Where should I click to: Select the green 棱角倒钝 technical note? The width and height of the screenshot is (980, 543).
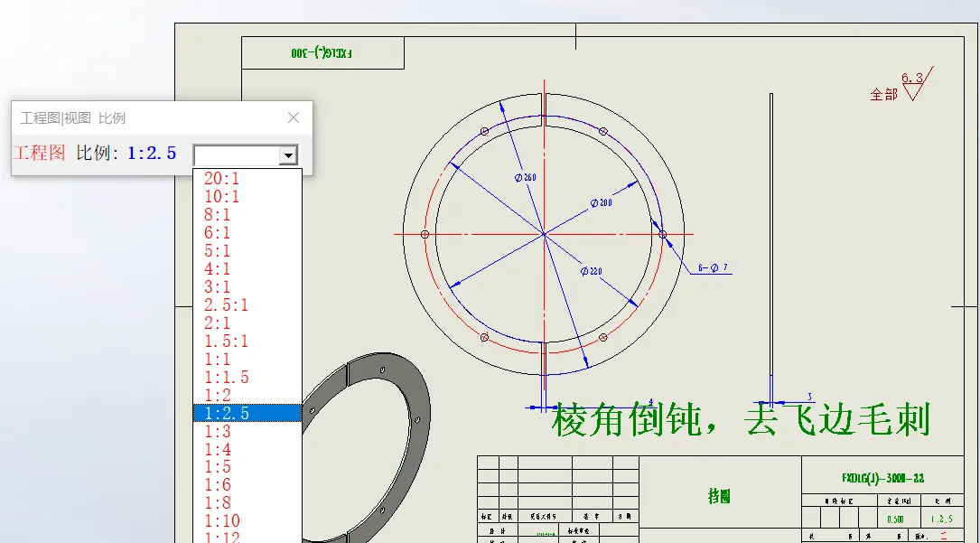pos(741,419)
